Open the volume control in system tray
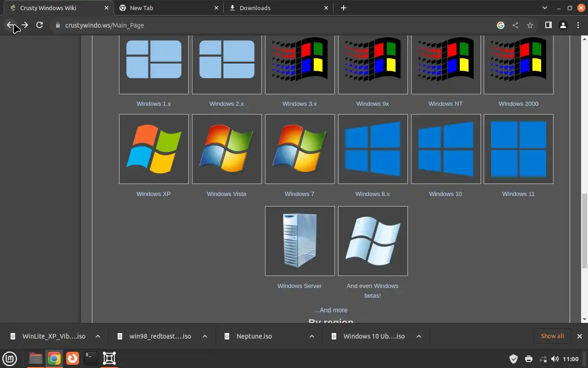 (x=555, y=359)
